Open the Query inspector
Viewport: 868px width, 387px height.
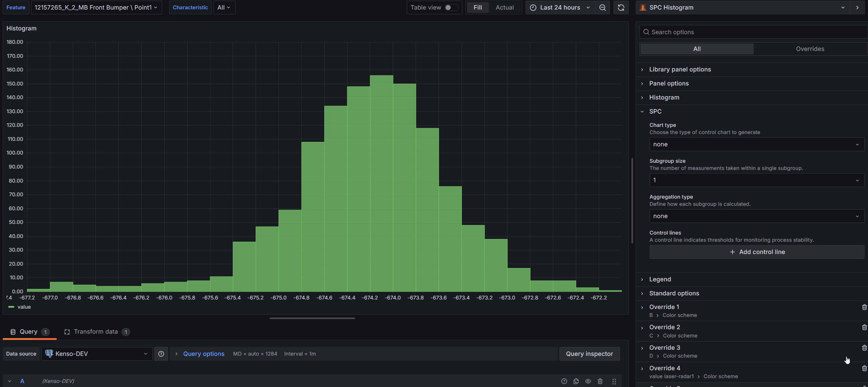589,353
